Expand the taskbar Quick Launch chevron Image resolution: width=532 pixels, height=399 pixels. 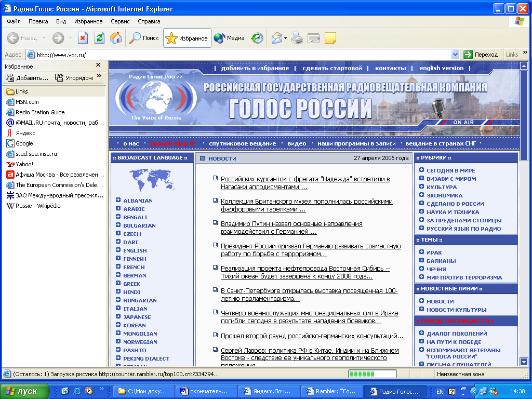(101, 389)
